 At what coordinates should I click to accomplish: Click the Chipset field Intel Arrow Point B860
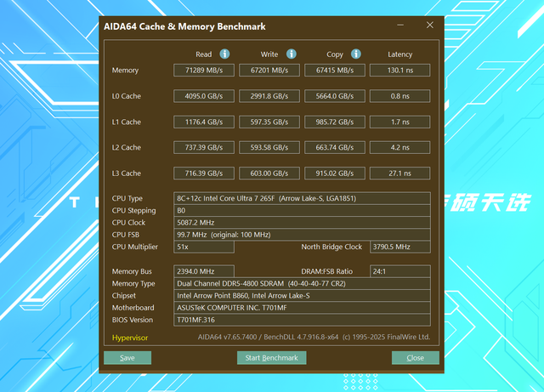(302, 296)
